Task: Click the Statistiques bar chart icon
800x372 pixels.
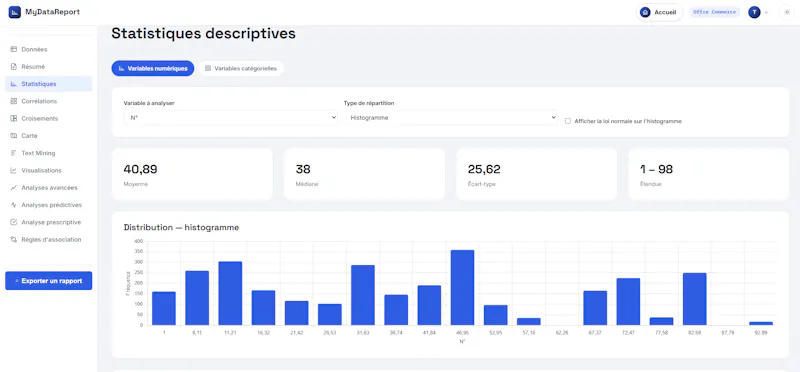Action: click(x=14, y=84)
